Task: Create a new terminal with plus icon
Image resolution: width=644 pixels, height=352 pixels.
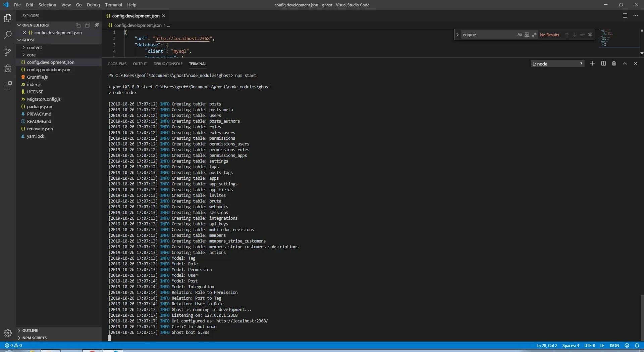Action: coord(592,63)
